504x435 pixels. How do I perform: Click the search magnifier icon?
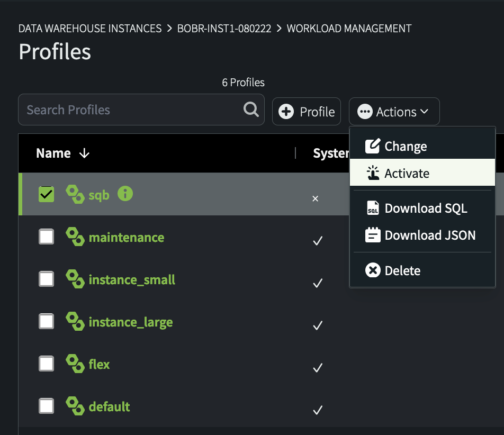[x=251, y=110]
